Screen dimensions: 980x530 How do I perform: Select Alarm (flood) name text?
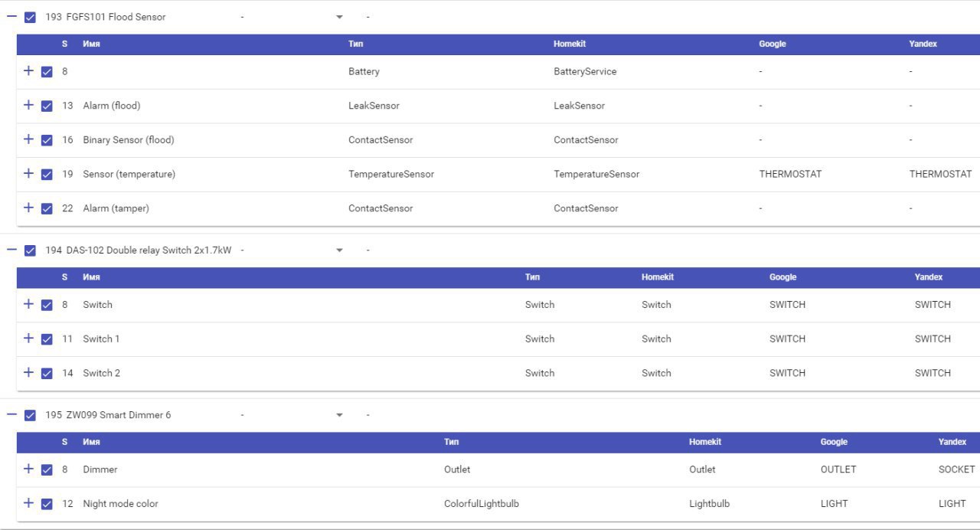[112, 106]
